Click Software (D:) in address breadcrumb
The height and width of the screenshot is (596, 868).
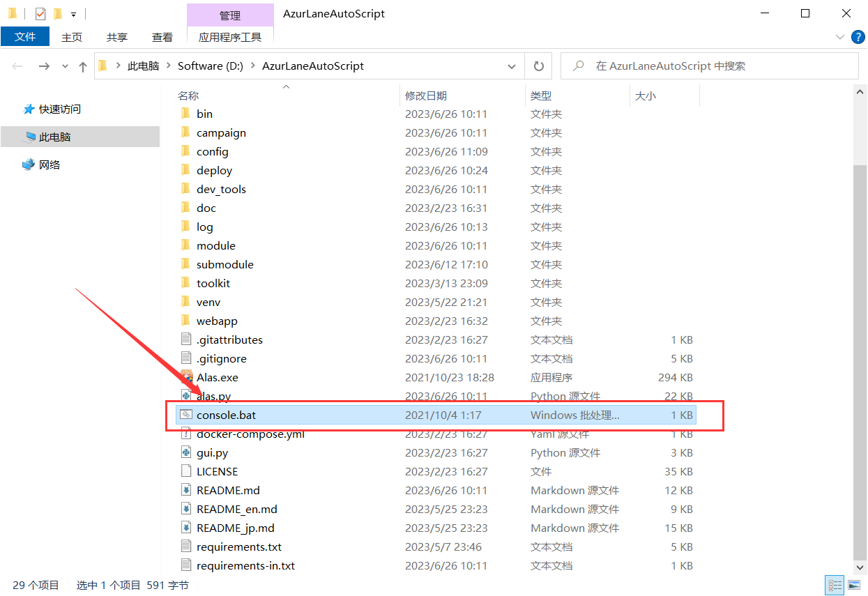(211, 66)
